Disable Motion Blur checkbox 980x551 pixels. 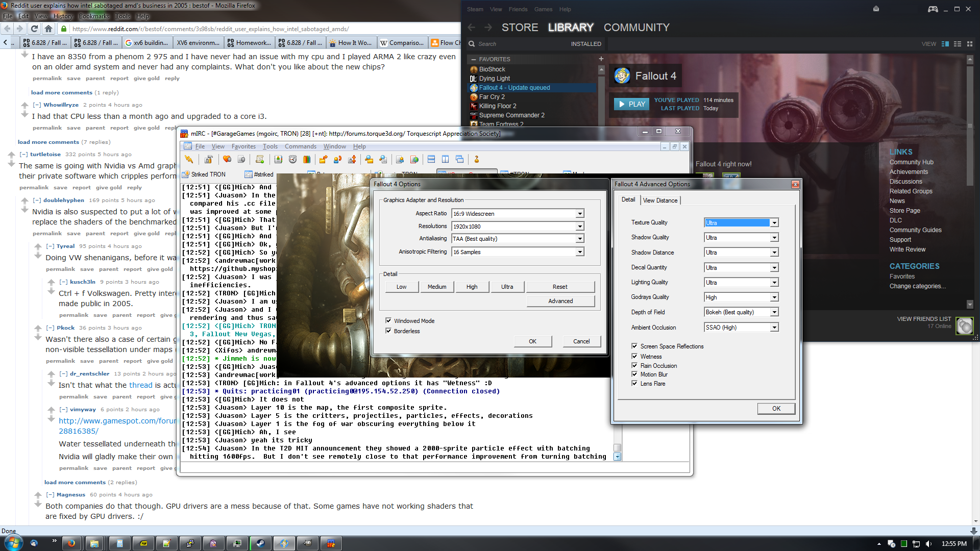[x=634, y=374]
